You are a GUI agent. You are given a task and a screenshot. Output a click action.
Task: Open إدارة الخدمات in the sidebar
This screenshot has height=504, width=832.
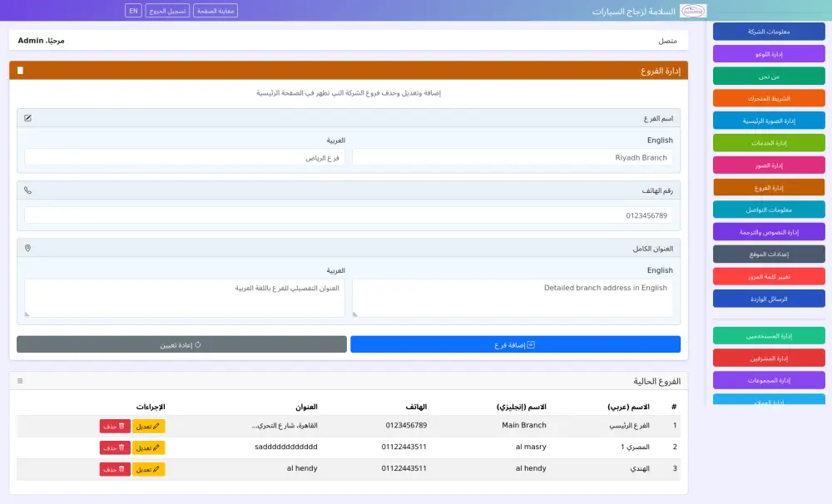[769, 143]
